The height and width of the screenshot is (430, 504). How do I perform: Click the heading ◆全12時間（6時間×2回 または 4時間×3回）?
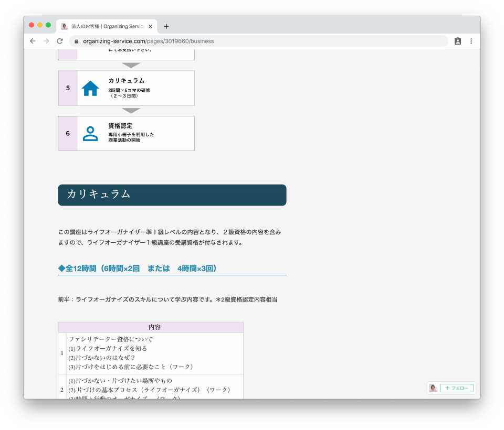138,268
